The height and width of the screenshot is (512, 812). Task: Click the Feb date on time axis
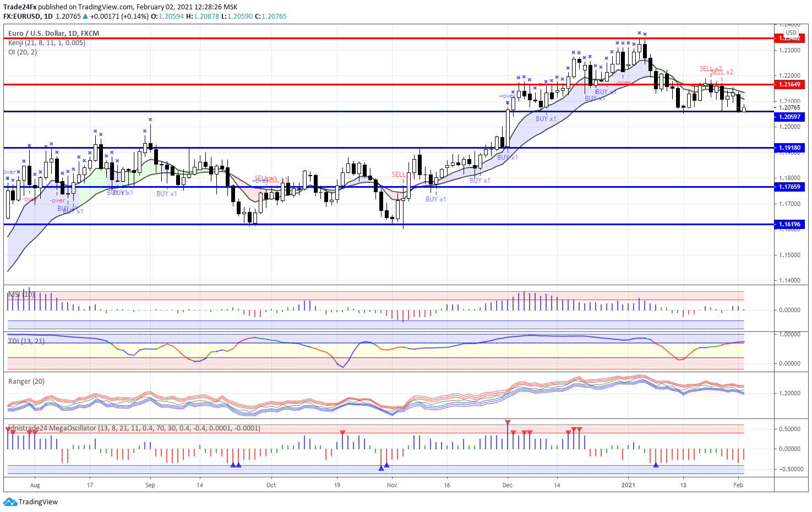coord(738,485)
